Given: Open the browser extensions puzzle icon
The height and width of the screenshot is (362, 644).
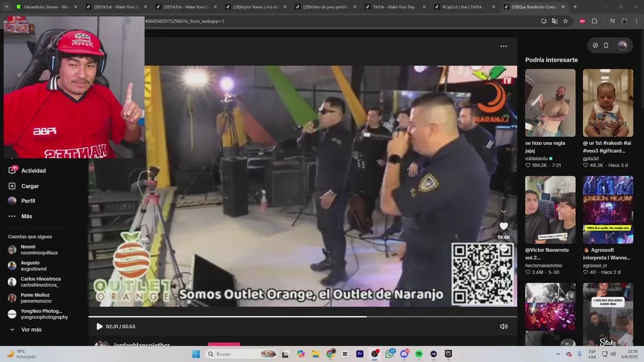Looking at the screenshot, I should 594,21.
